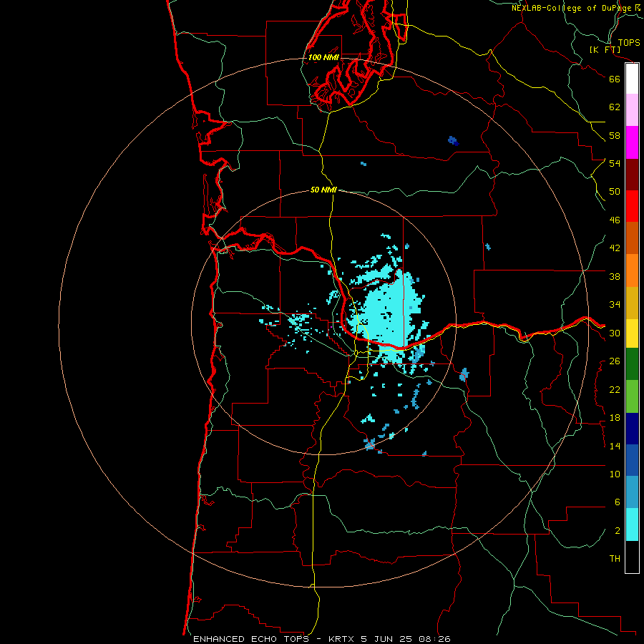This screenshot has width=644, height=644.
Task: Click the '10' legend scale value
Action: click(615, 474)
